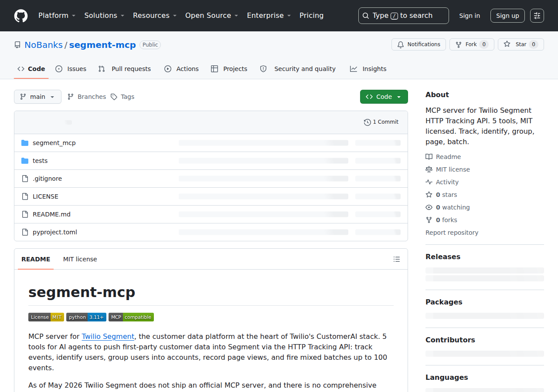Focus the search box
The height and width of the screenshot is (392, 558).
coord(403,16)
